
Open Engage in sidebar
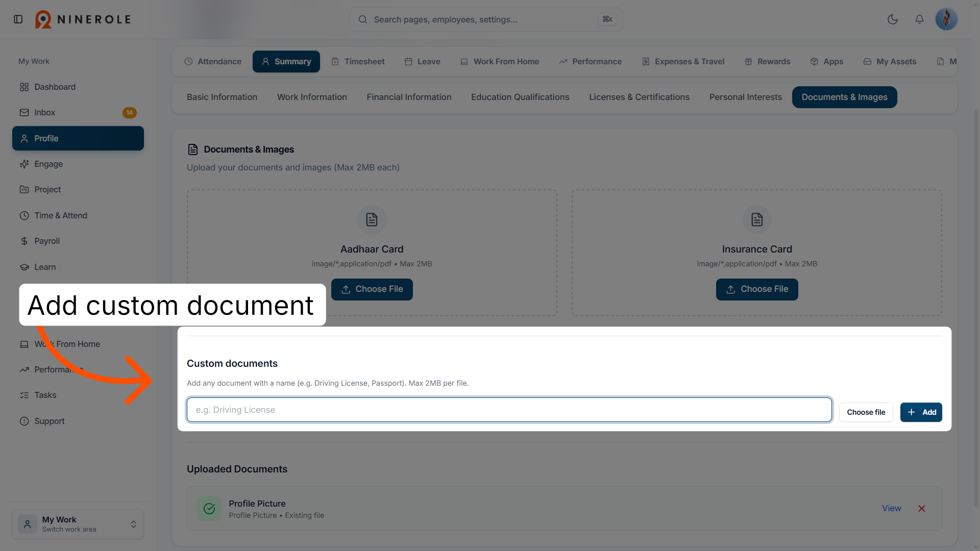(78, 164)
